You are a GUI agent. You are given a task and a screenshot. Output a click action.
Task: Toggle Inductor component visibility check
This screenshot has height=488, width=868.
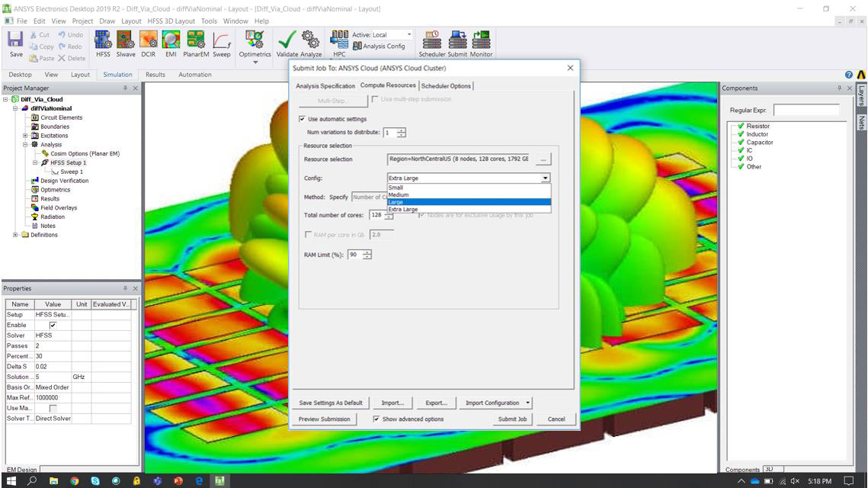[741, 134]
